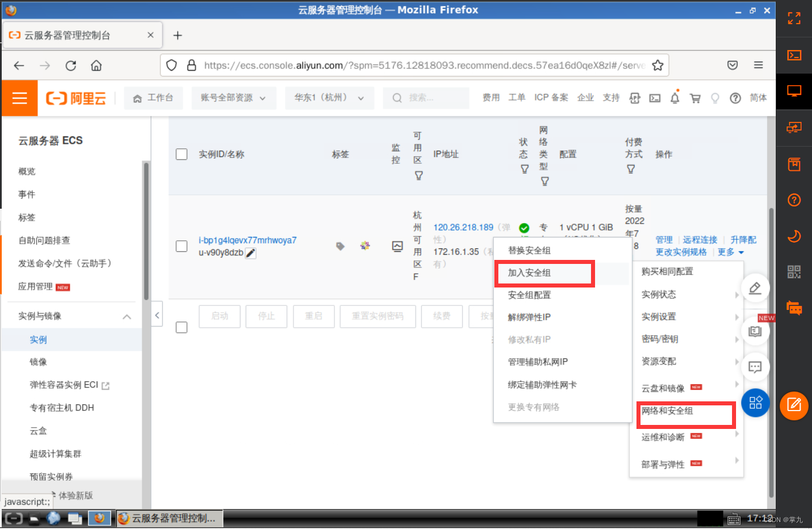Click the console search input field
This screenshot has height=529, width=812.
tap(426, 98)
